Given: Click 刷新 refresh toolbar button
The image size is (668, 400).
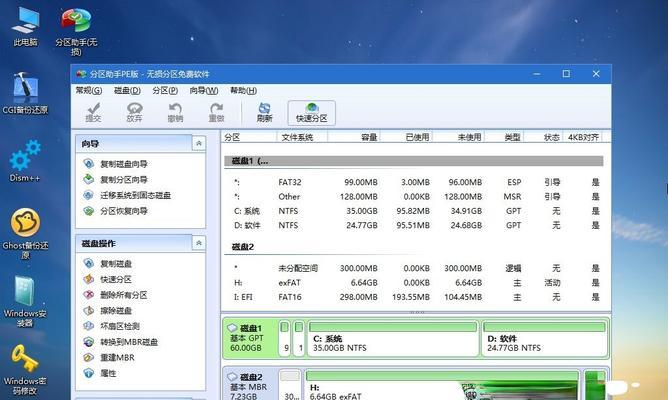Looking at the screenshot, I should [x=264, y=113].
